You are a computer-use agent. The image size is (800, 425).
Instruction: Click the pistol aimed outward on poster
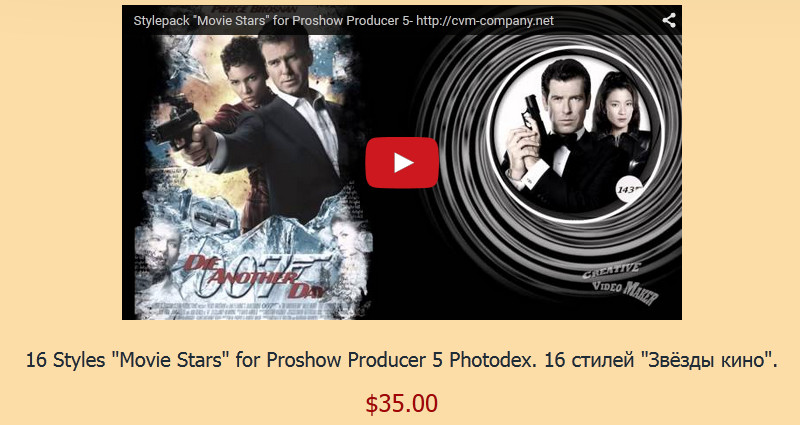tap(179, 125)
